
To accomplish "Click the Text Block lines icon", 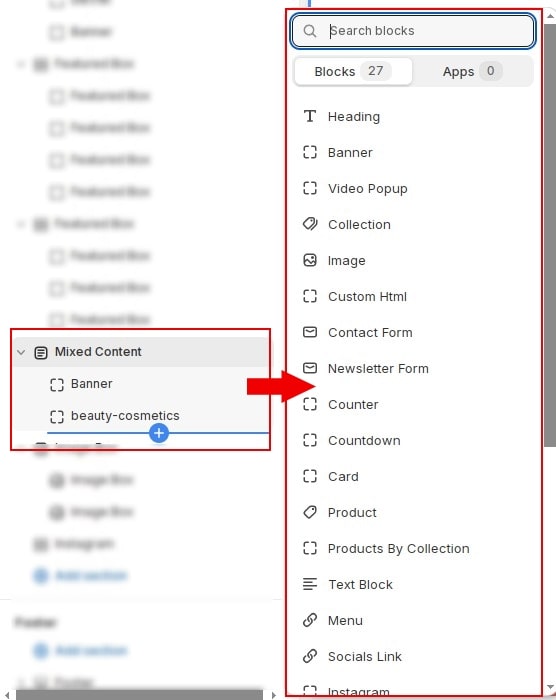I will (x=309, y=584).
